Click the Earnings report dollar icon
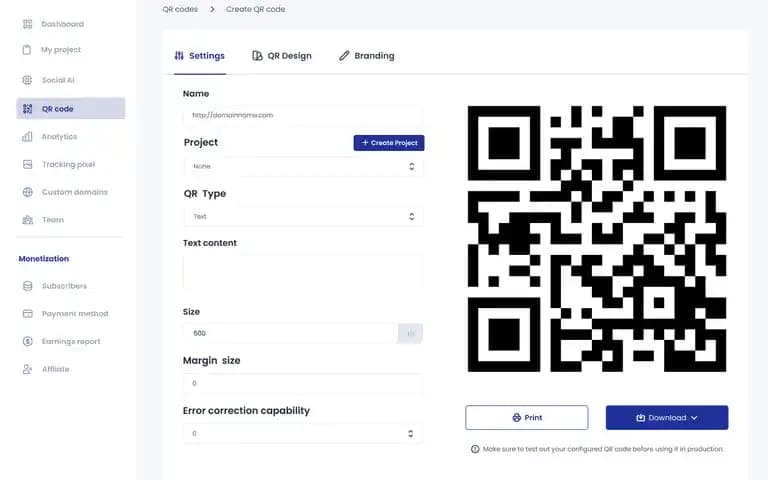The image size is (768, 480). click(x=27, y=341)
